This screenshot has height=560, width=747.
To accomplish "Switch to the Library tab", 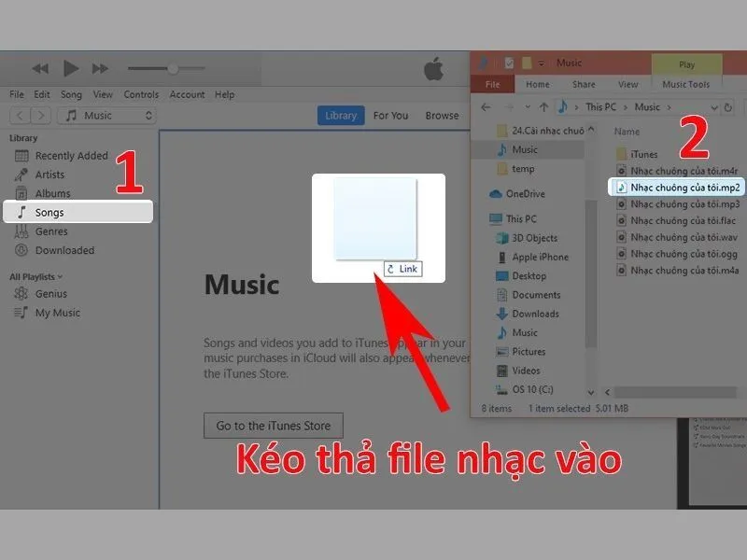I will [x=341, y=115].
